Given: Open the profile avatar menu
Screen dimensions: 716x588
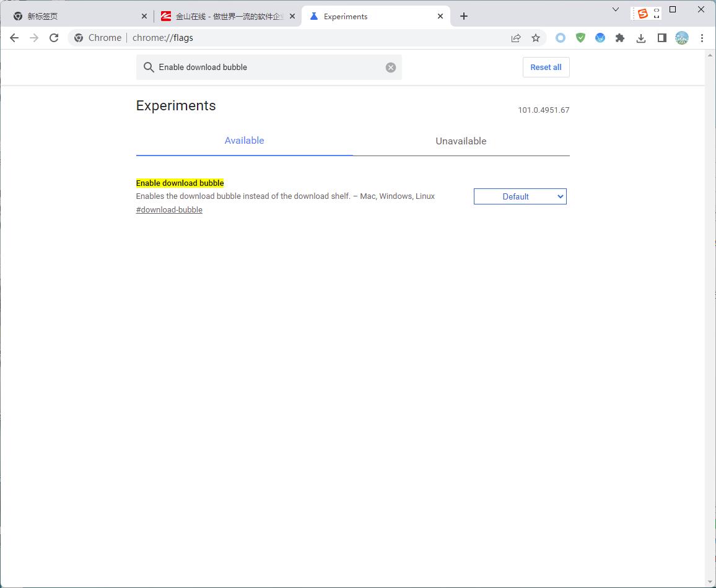Looking at the screenshot, I should coord(682,38).
